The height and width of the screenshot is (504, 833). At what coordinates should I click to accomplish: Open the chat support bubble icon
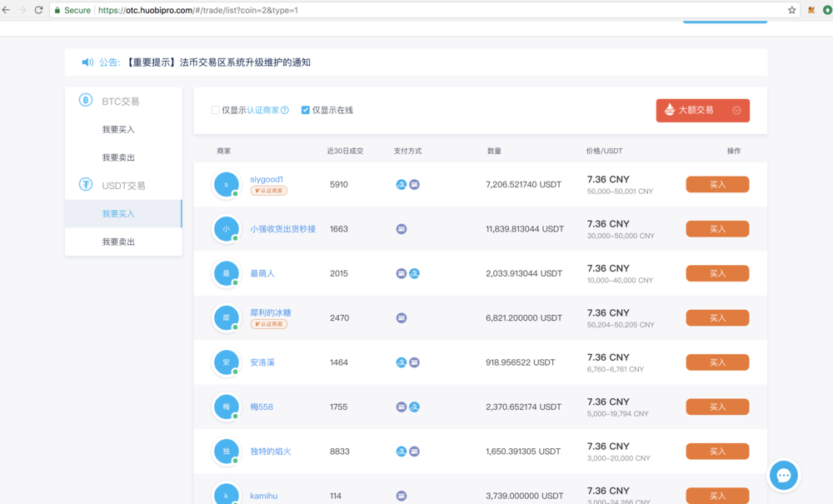click(x=783, y=475)
